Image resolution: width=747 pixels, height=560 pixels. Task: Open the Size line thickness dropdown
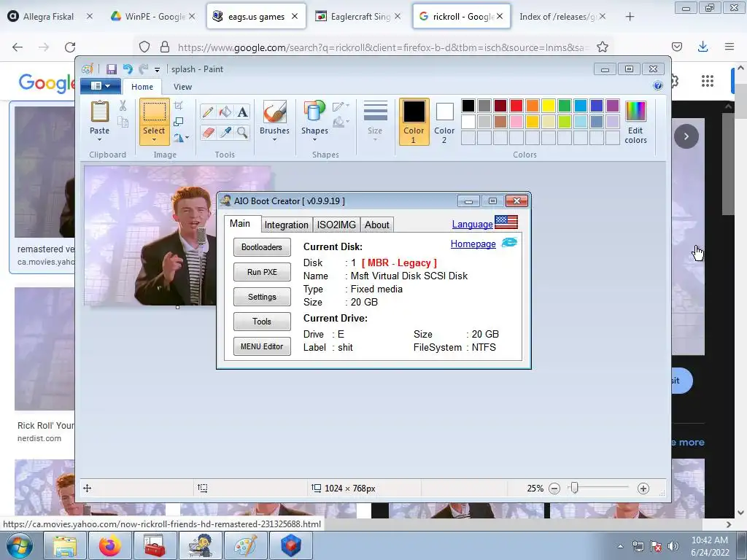(375, 140)
